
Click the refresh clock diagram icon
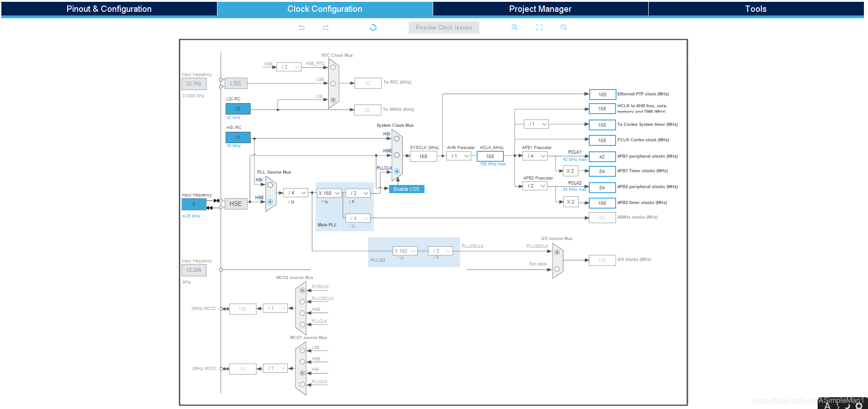tap(373, 27)
